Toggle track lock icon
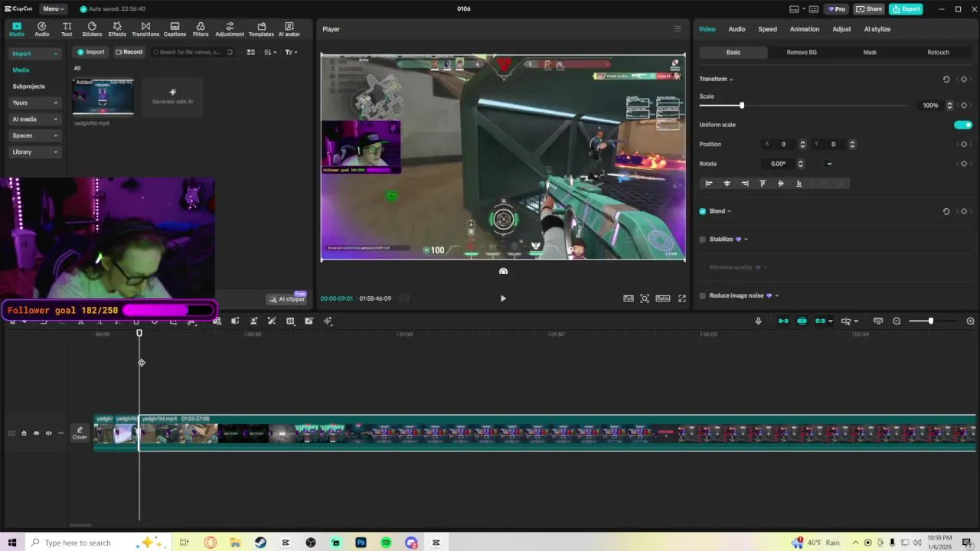Viewport: 980px width, 551px height. (24, 433)
